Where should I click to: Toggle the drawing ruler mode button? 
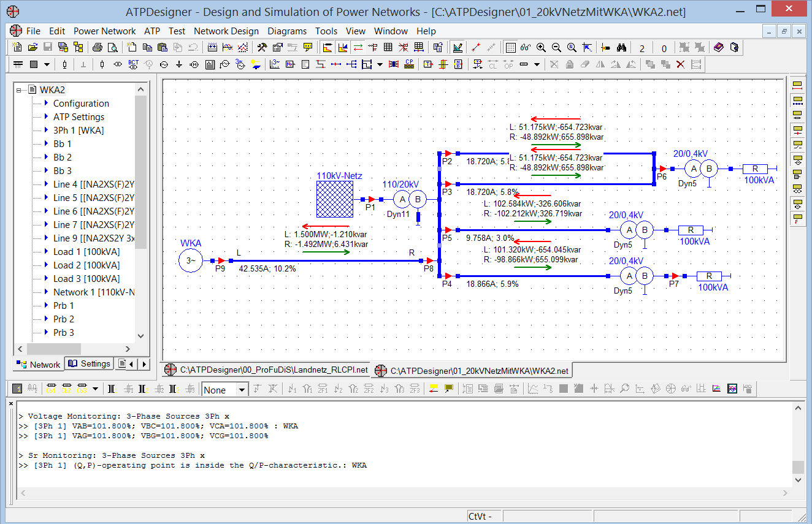458,48
